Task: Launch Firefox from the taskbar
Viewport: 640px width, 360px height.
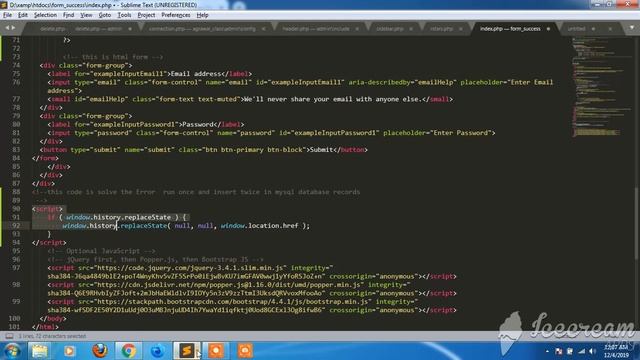Action: click(100, 351)
